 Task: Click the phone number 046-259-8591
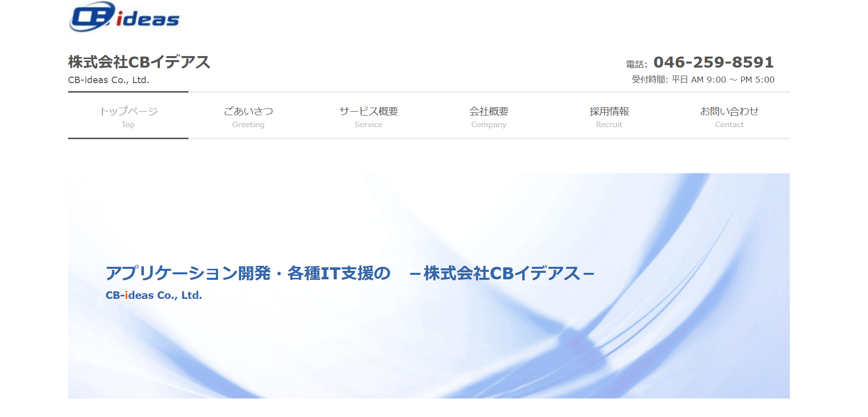pos(713,62)
